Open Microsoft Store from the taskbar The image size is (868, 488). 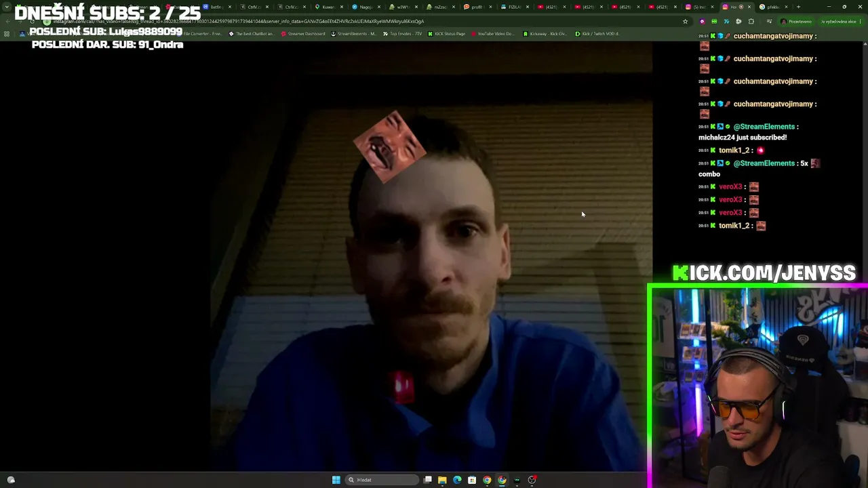(472, 480)
